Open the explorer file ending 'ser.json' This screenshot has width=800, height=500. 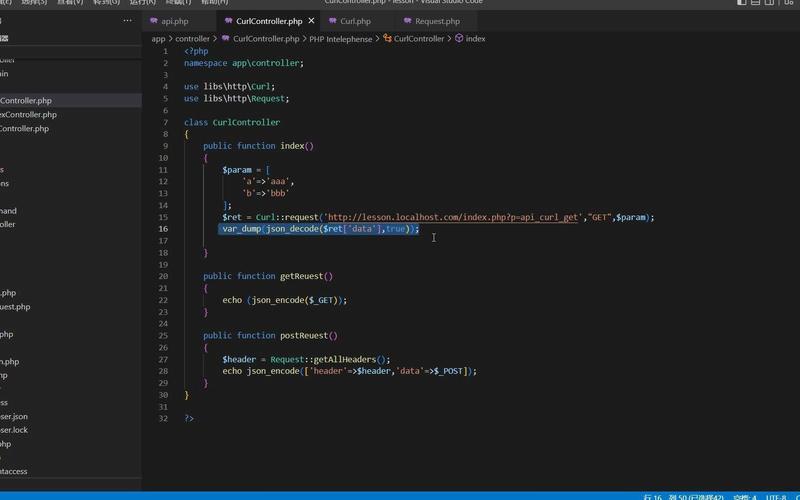pos(14,417)
